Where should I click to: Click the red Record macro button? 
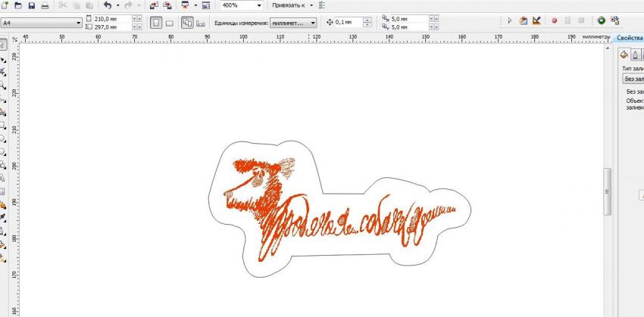[554, 21]
